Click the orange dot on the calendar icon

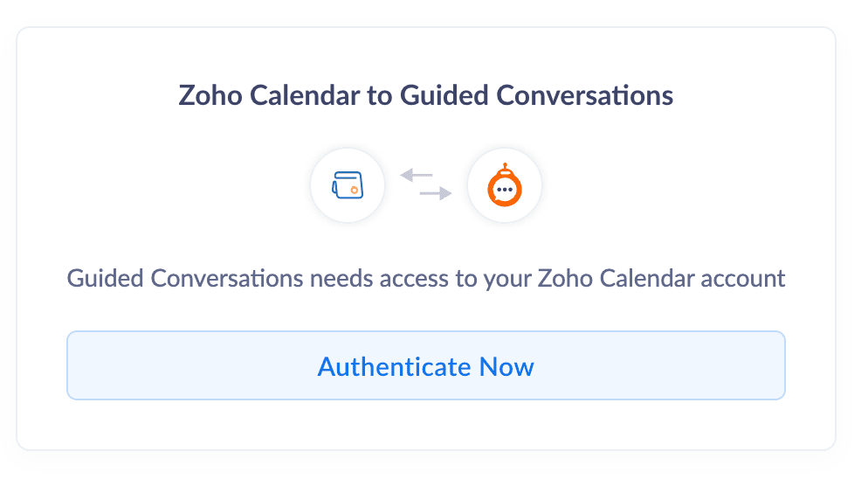pyautogui.click(x=355, y=189)
